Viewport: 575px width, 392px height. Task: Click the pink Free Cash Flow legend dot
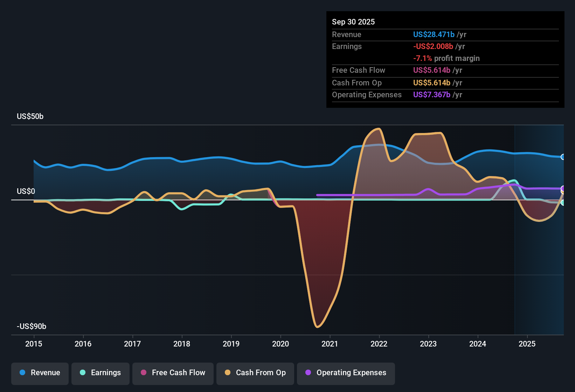143,373
